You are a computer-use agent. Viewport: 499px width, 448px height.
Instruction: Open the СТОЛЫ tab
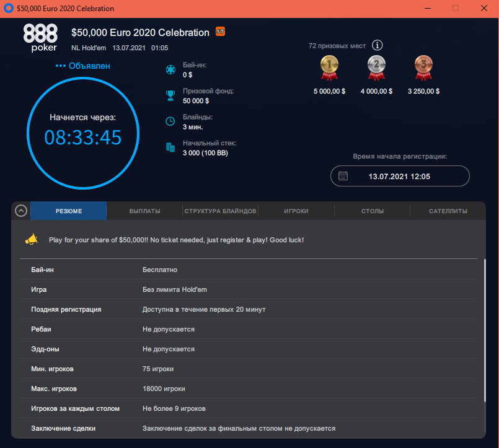373,211
